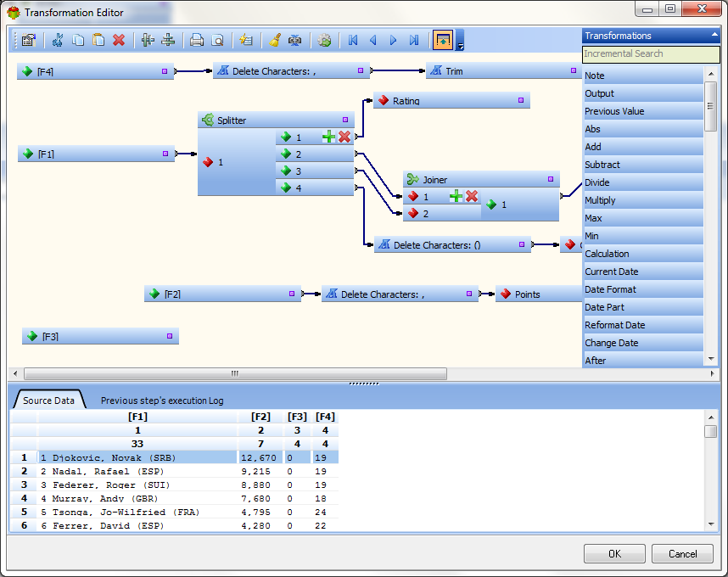728x577 pixels.
Task: Click the 8,880 points cell
Action: coord(260,485)
